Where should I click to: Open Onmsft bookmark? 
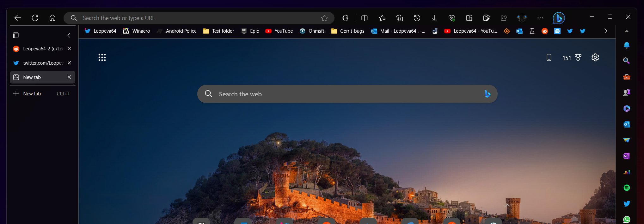tap(312, 31)
